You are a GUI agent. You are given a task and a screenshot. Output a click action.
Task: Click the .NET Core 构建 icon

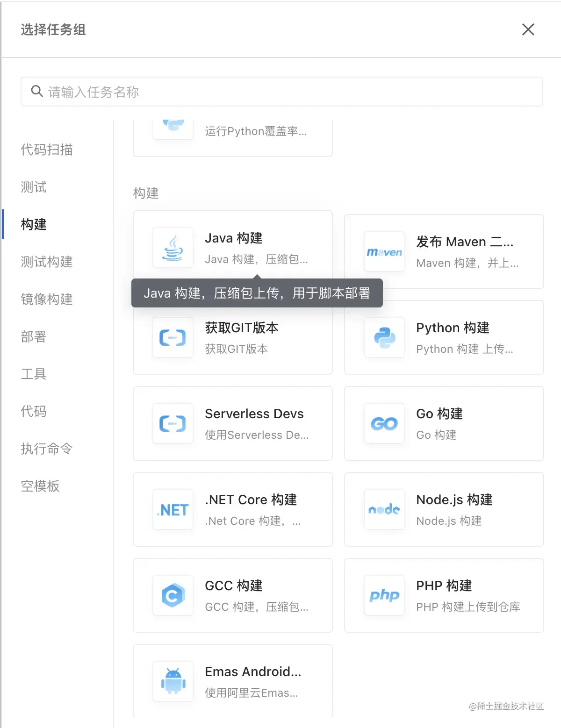173,509
